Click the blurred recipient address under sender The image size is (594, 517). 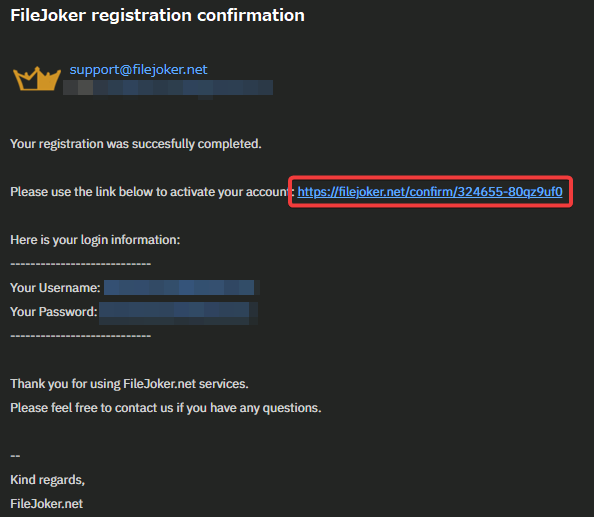tap(168, 87)
